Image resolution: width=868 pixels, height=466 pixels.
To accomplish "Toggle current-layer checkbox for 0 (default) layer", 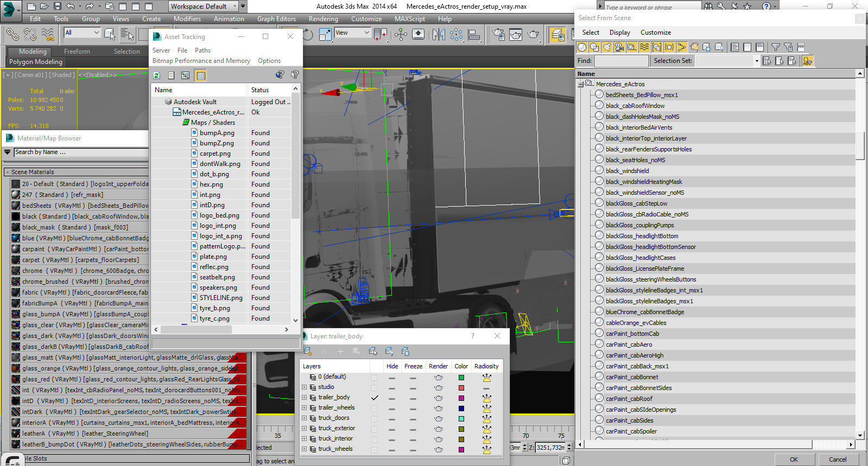I will coord(374,377).
